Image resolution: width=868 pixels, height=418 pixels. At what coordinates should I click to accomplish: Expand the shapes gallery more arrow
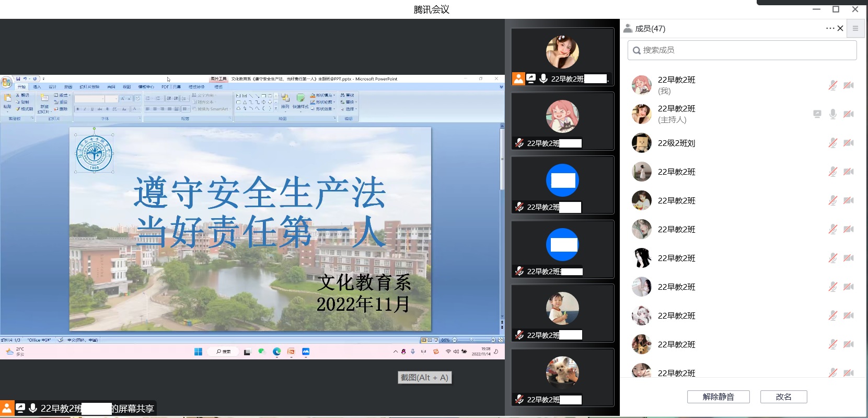(276, 108)
